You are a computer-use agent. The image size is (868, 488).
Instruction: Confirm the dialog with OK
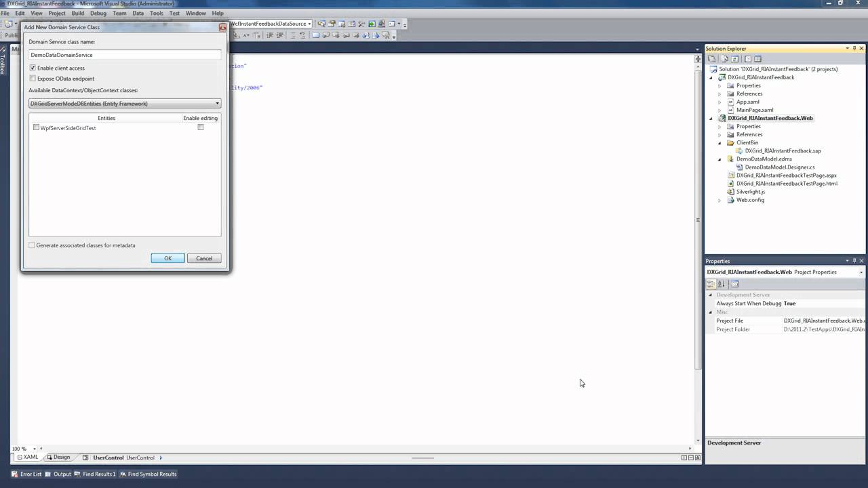[x=167, y=258]
